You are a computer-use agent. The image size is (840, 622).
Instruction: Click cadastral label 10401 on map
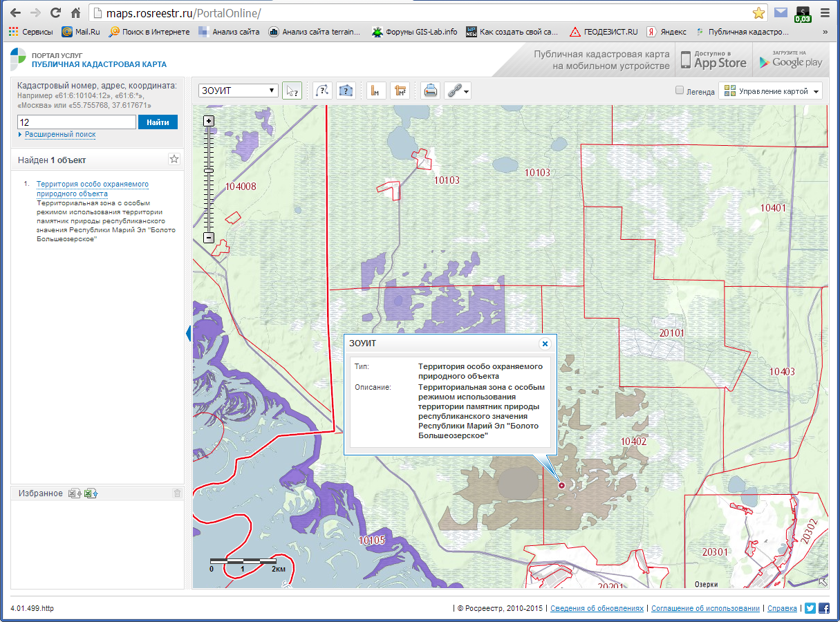click(x=773, y=207)
